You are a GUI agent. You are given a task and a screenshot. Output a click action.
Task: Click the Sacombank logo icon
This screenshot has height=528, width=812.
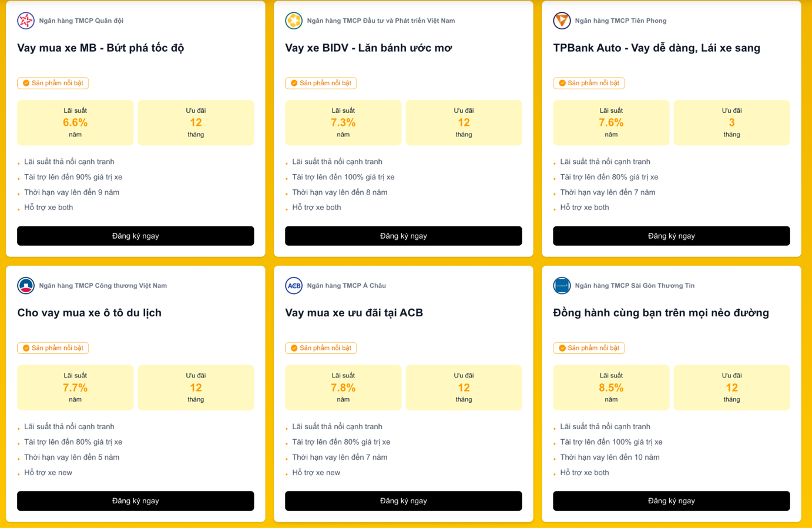562,286
